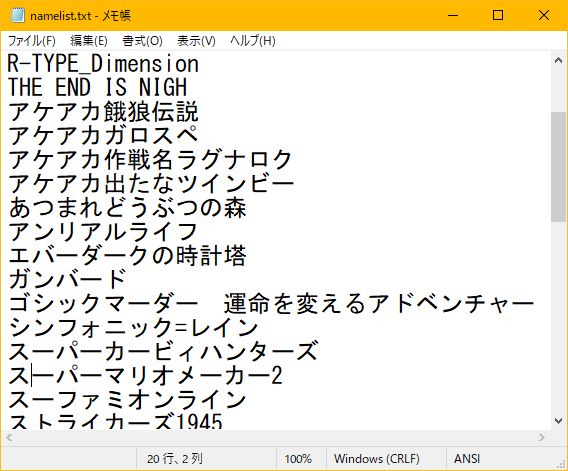
Task: Click the vertical scrollbar thumb
Action: pos(559,167)
